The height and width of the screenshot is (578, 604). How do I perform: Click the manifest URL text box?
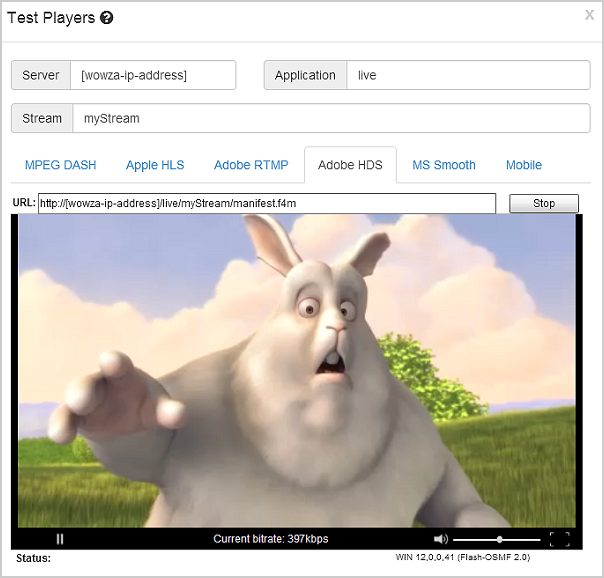pos(266,203)
